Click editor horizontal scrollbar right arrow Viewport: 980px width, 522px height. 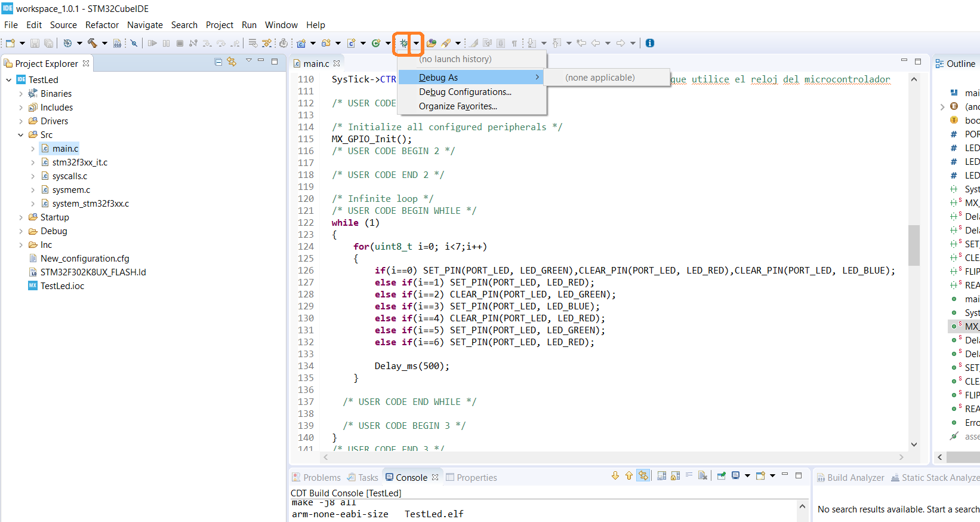point(901,457)
